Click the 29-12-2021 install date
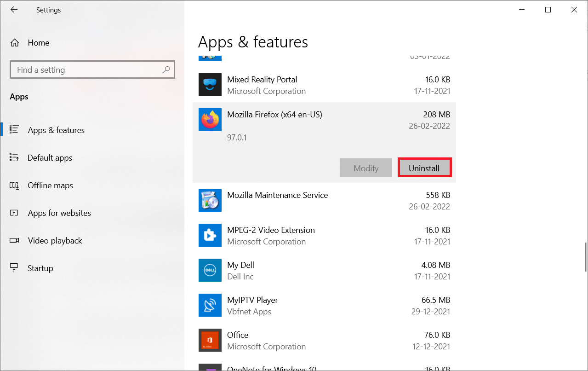This screenshot has height=371, width=588. 431,312
